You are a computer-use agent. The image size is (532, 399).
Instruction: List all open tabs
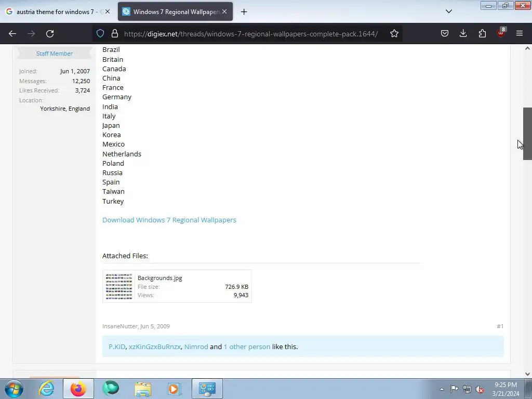tap(448, 11)
